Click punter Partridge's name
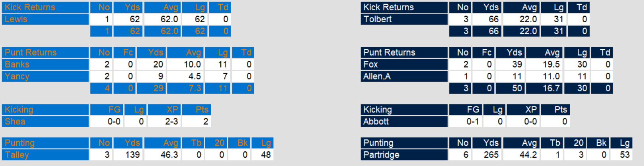This screenshot has width=644, height=166. [x=382, y=155]
